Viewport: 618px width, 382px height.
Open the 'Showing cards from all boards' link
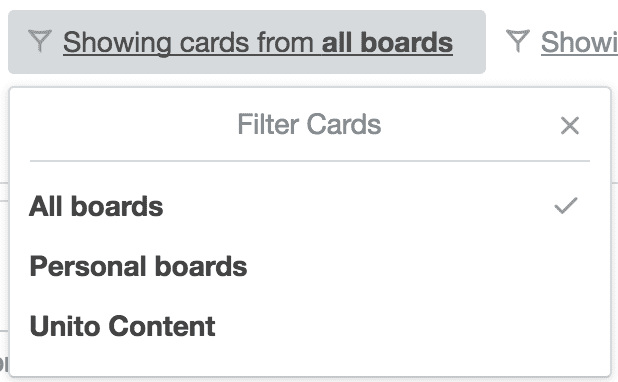click(258, 43)
